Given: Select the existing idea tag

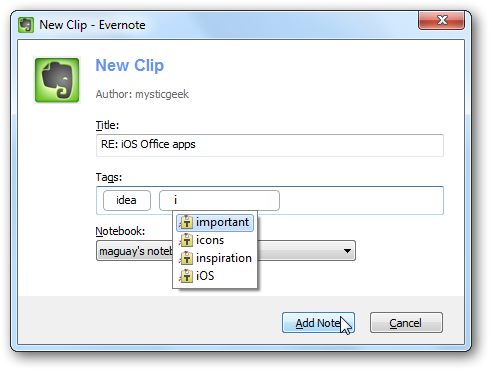Looking at the screenshot, I should coord(127,200).
